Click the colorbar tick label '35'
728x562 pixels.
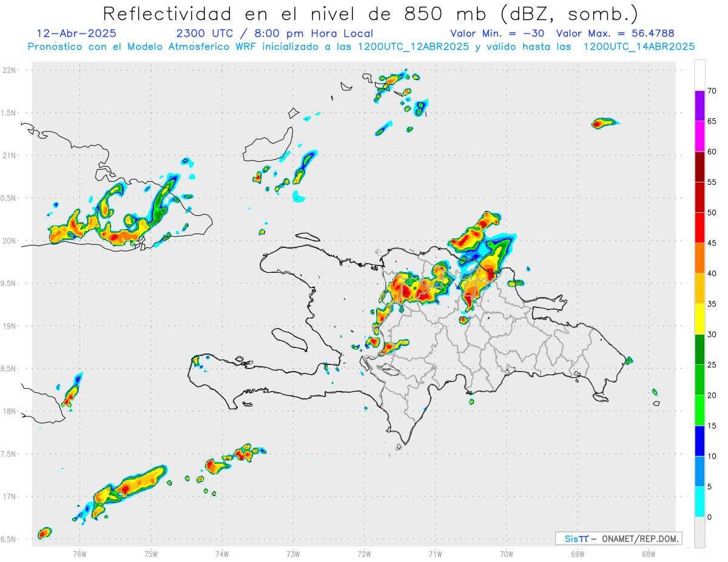(x=712, y=304)
